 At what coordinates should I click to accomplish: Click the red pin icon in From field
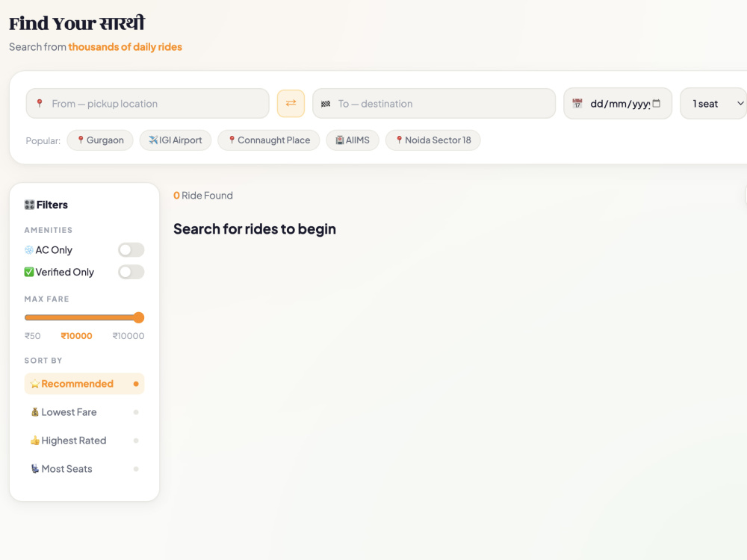40,103
